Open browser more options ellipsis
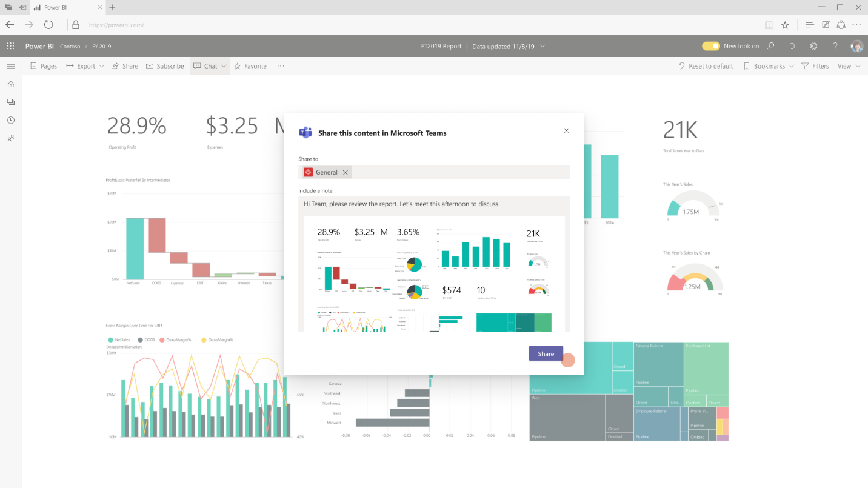Screen dimensions: 868x488 pyautogui.click(x=856, y=25)
